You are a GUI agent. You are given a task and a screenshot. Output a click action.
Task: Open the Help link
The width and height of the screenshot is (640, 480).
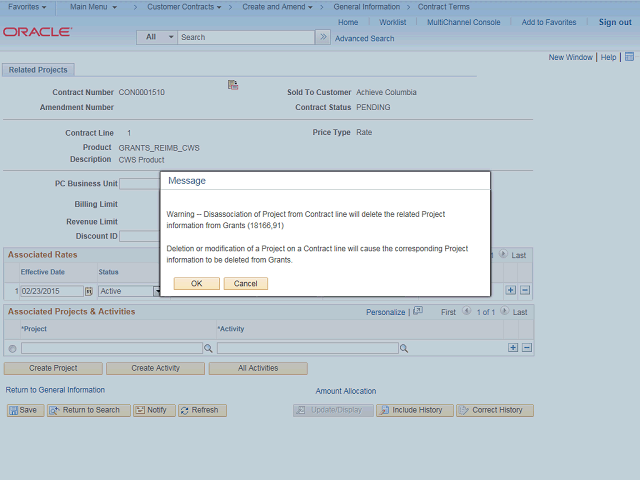(608, 57)
